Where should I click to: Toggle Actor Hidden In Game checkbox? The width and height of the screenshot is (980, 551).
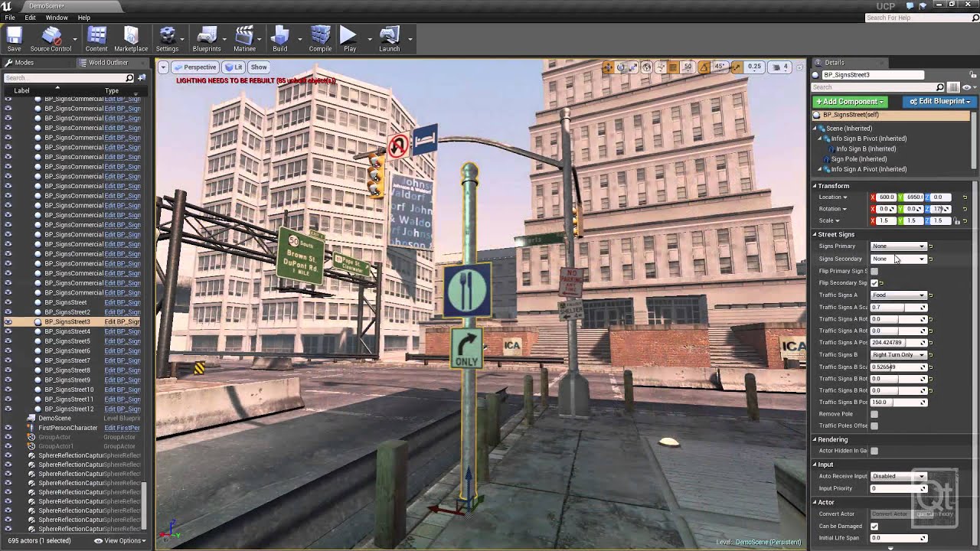click(x=874, y=452)
